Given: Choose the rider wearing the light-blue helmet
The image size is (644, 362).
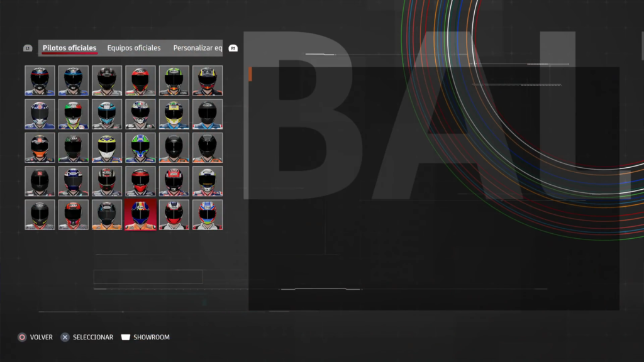Looking at the screenshot, I should [x=107, y=114].
